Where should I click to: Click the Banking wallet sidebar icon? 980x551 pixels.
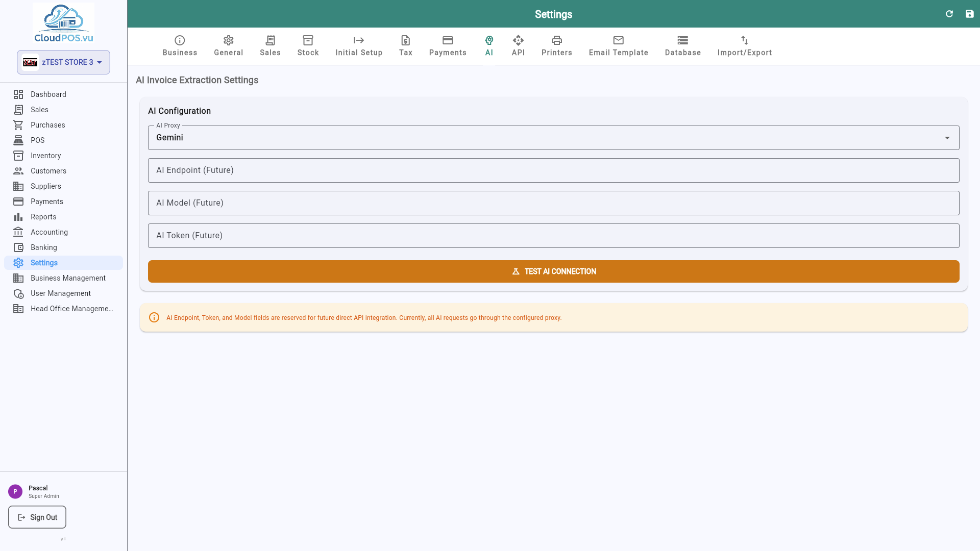pos(18,247)
